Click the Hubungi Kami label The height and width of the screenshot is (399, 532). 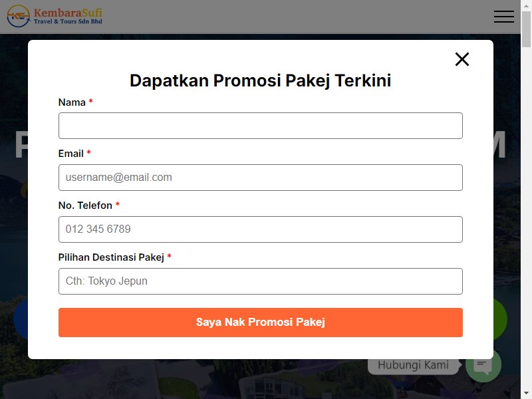tap(413, 365)
